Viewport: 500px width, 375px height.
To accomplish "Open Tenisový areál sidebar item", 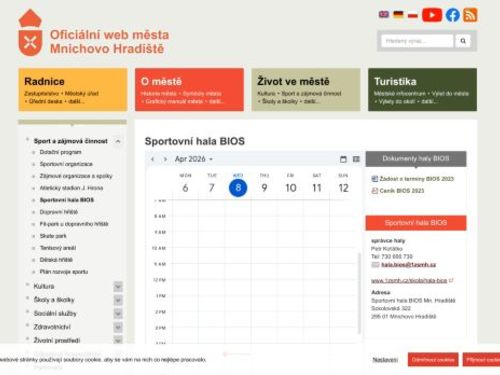I will tap(58, 248).
